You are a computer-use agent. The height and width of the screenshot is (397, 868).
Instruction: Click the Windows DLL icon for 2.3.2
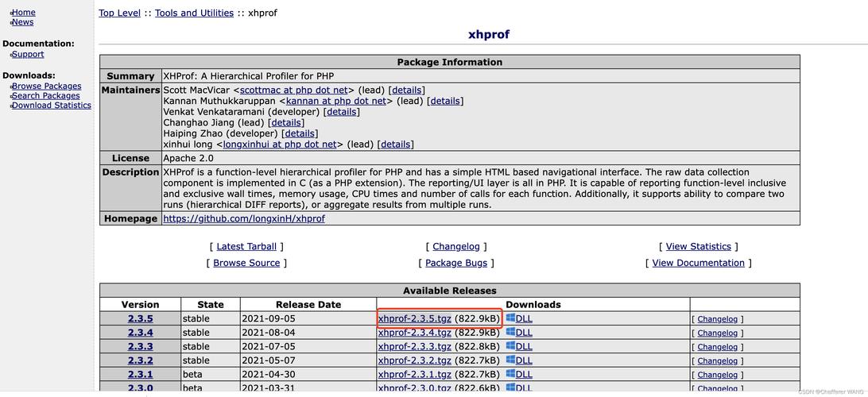(x=510, y=360)
